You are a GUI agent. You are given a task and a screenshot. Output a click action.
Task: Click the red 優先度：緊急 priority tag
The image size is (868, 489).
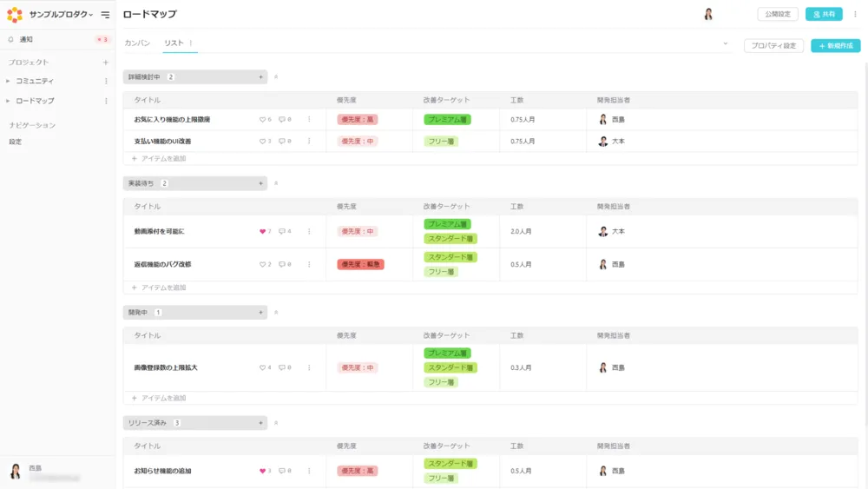(x=360, y=264)
